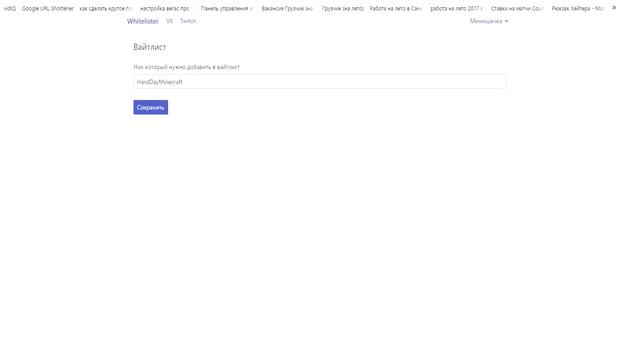Open the 'Грузчик (на лето)' bookmark
This screenshot has width=640, height=360.
click(x=342, y=8)
